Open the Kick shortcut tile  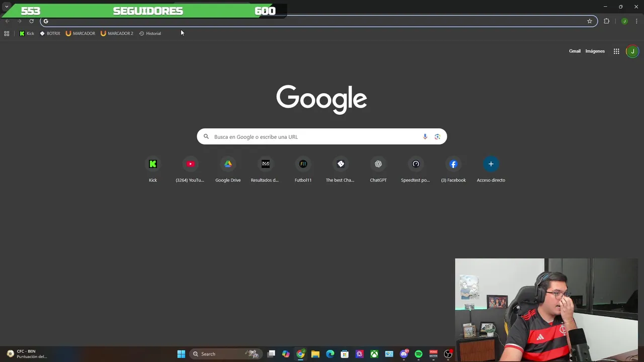point(153,170)
